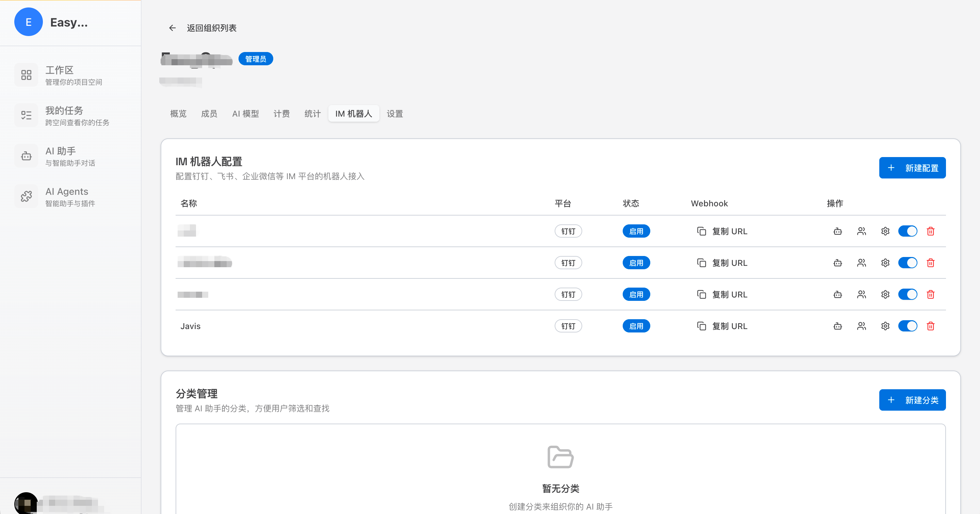Image resolution: width=980 pixels, height=514 pixels.
Task: Disable the toggle in the Javis row
Action: pos(908,326)
